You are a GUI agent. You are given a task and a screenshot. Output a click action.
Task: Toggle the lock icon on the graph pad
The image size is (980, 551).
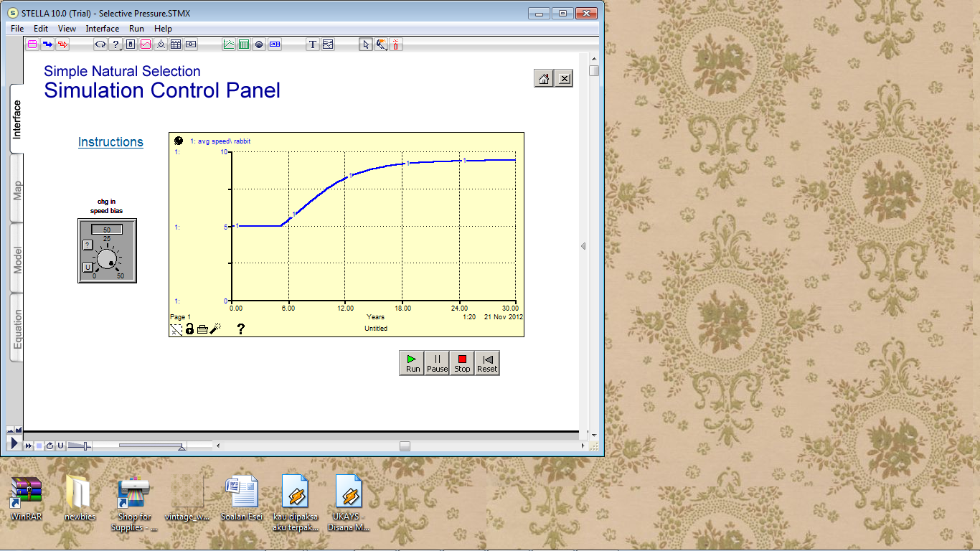click(x=189, y=329)
